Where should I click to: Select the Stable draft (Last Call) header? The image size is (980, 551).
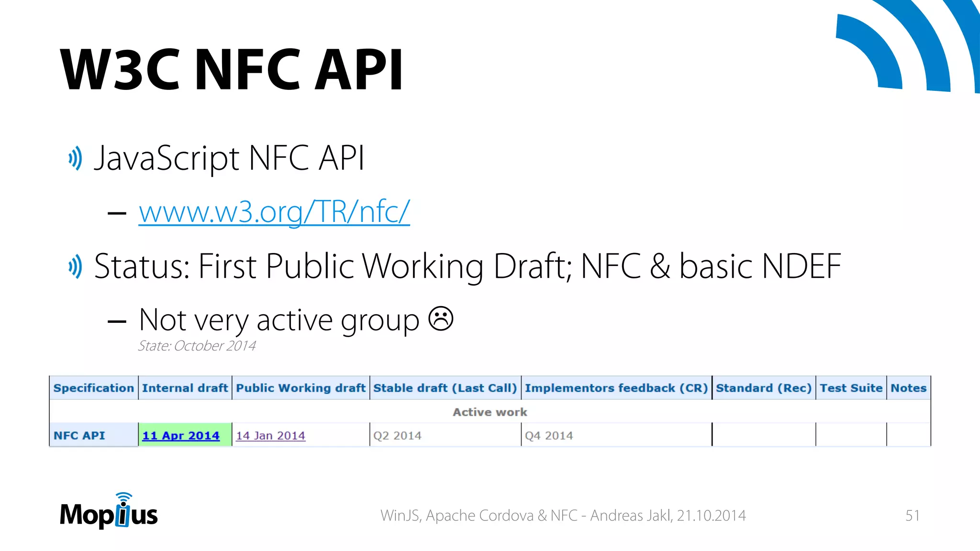click(x=445, y=388)
